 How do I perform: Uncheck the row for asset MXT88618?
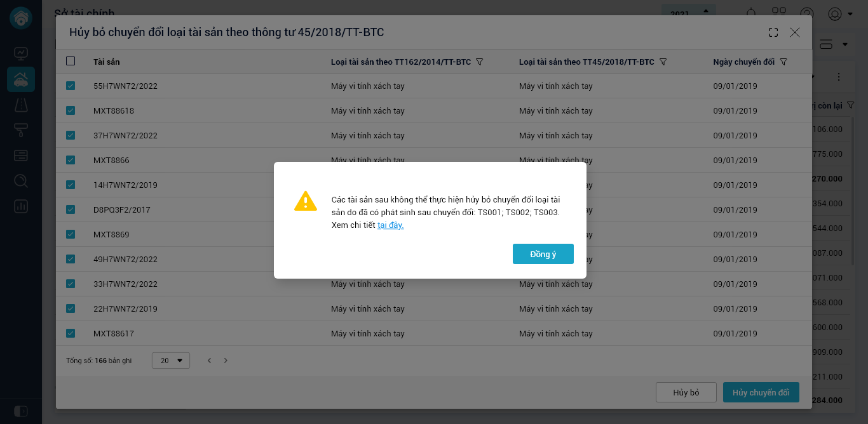71,110
